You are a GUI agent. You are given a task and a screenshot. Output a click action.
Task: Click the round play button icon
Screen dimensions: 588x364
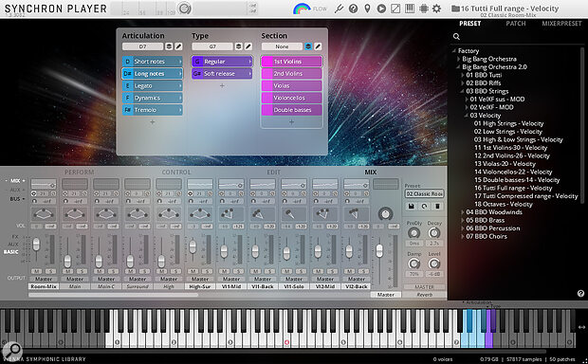(381, 9)
